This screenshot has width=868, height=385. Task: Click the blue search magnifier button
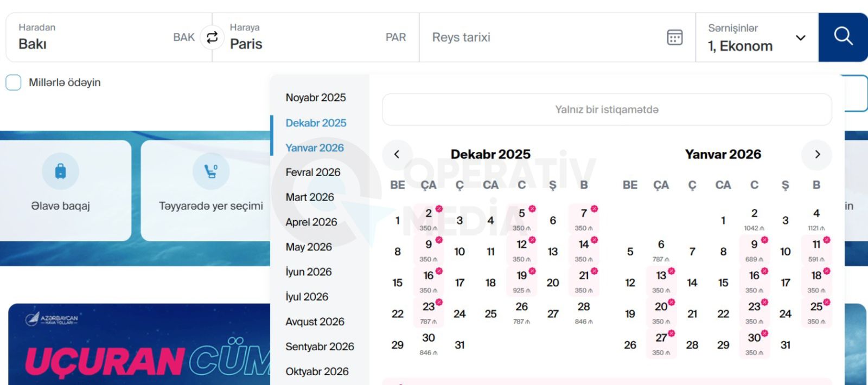[x=843, y=37]
